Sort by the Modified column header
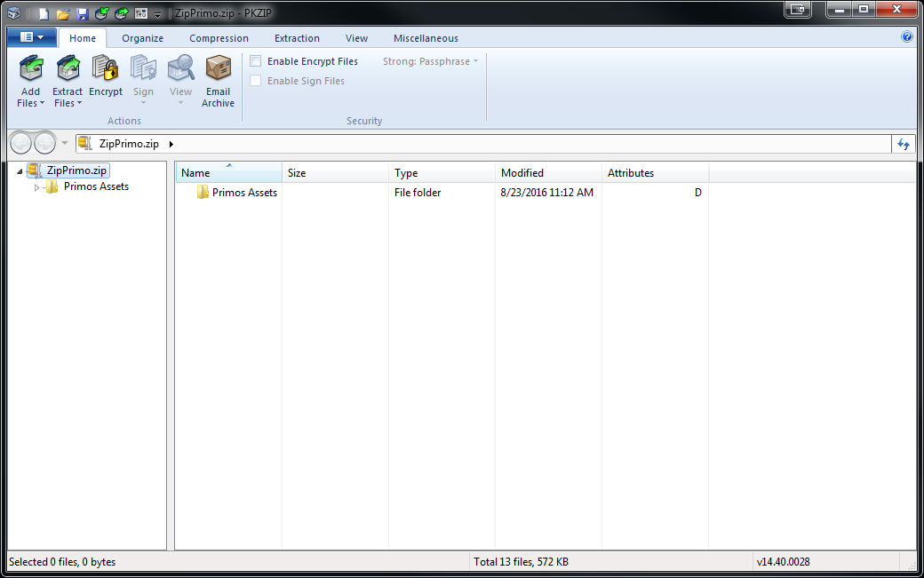Image resolution: width=924 pixels, height=578 pixels. [x=548, y=173]
